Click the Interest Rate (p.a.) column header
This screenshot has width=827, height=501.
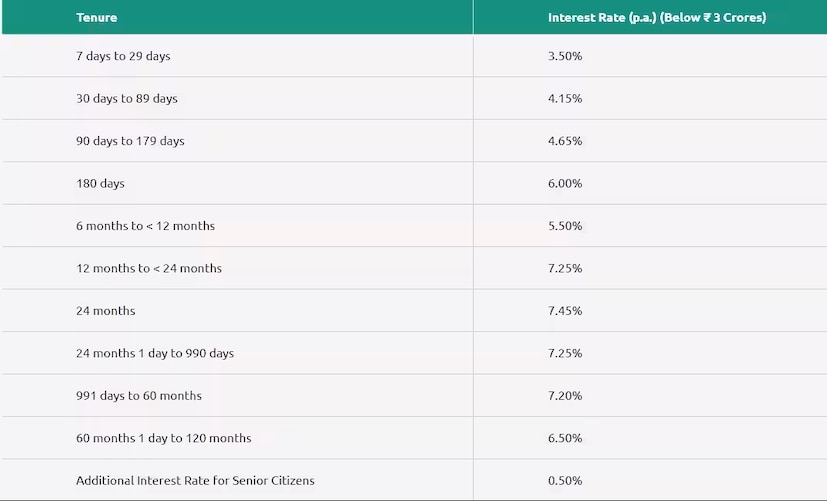click(x=657, y=18)
